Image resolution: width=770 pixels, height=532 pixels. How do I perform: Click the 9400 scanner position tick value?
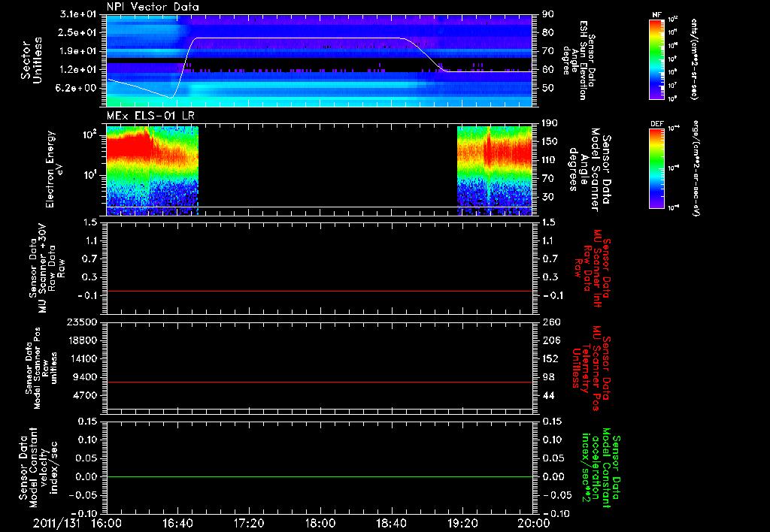coord(86,377)
